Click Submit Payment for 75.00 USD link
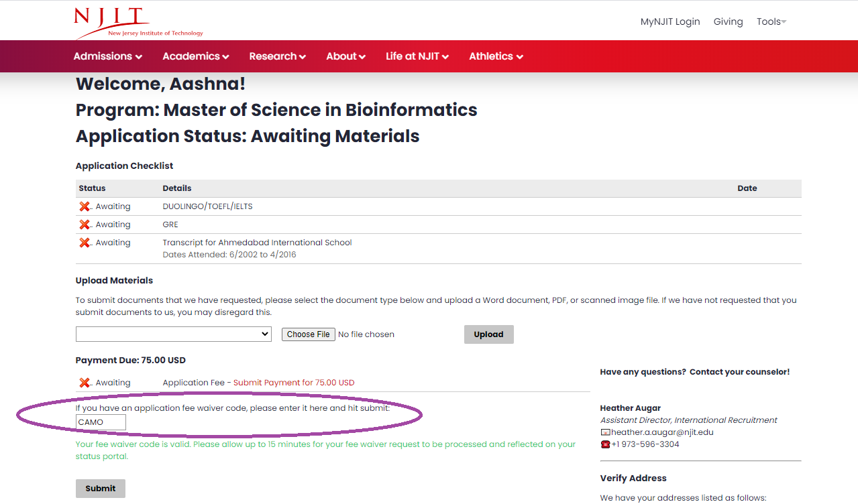The width and height of the screenshot is (858, 504). pos(294,383)
